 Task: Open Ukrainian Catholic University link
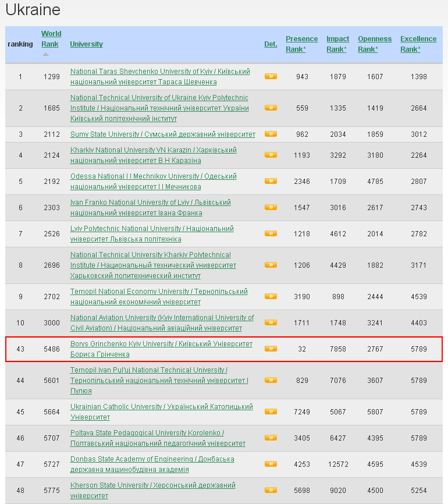coord(162,411)
